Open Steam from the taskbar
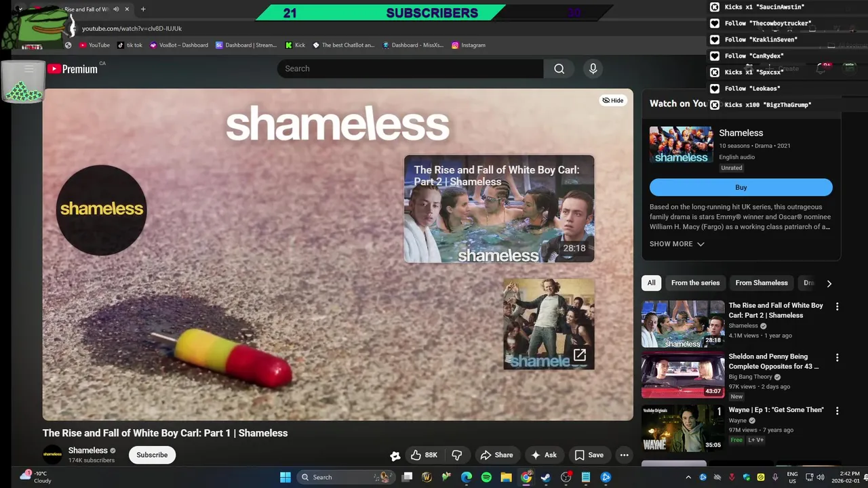Viewport: 868px width, 488px height. [545, 477]
